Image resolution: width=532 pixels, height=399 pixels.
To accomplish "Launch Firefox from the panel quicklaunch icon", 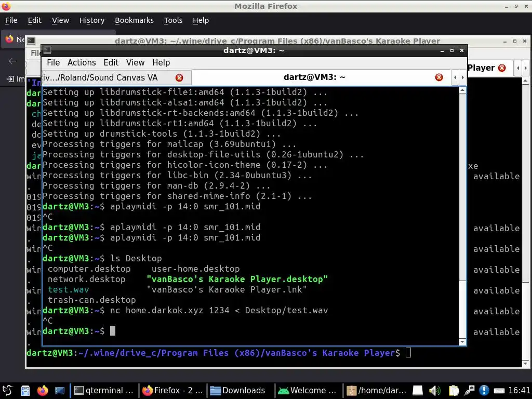I will point(43,391).
